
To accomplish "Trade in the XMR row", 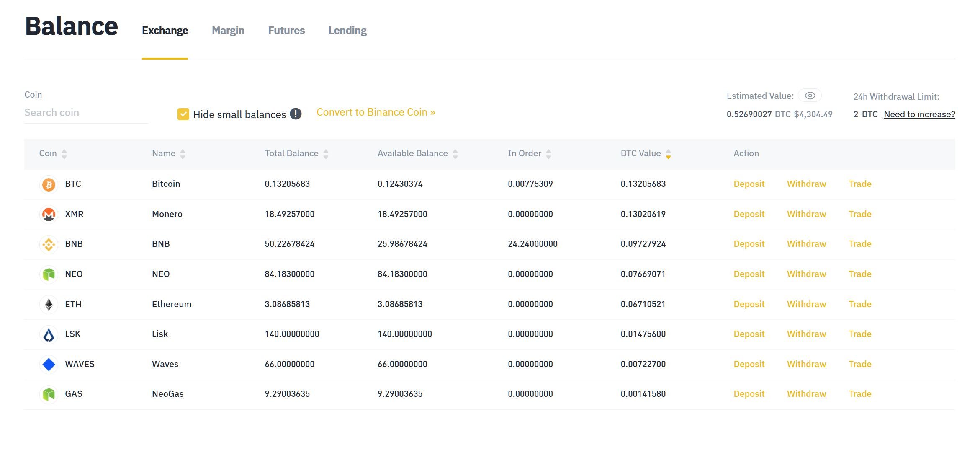I will click(860, 214).
